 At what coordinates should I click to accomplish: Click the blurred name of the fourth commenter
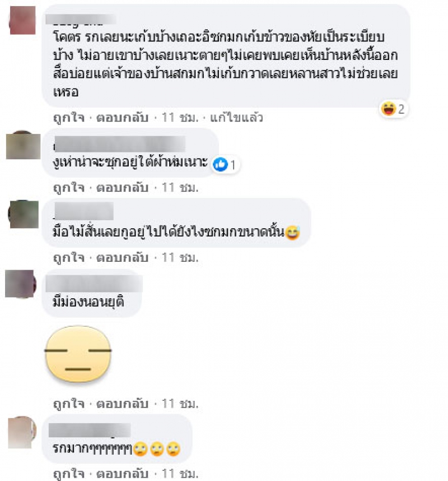click(94, 284)
